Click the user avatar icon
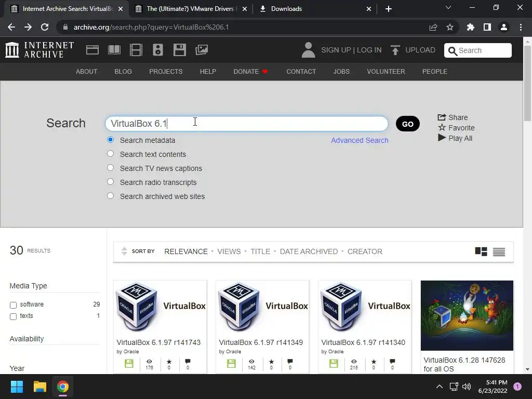 point(308,50)
